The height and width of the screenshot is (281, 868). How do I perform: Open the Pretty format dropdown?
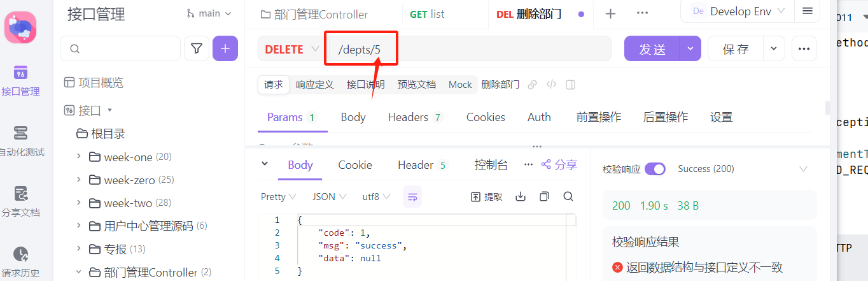click(x=279, y=197)
